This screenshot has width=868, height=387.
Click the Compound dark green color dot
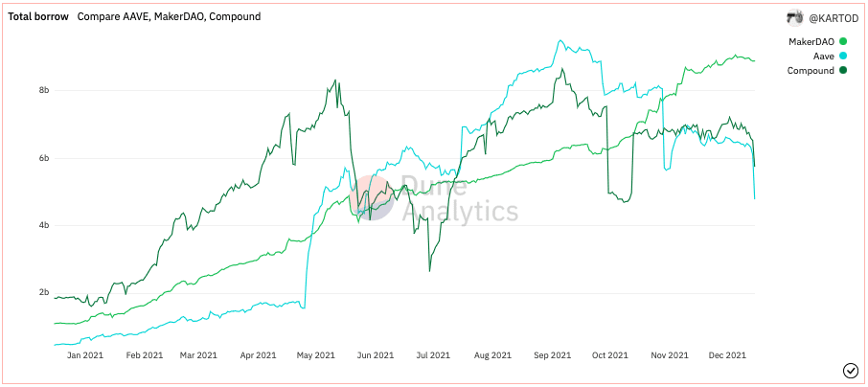(x=843, y=71)
